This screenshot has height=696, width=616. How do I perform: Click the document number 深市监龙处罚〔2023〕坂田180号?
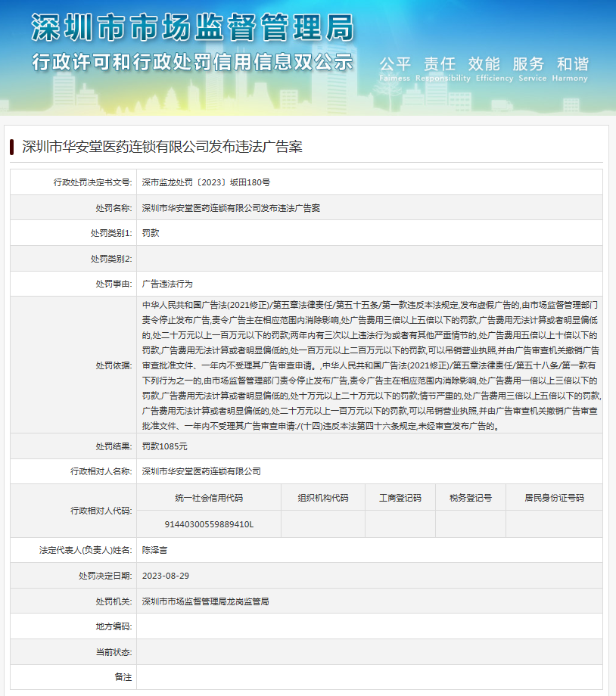pos(206,182)
